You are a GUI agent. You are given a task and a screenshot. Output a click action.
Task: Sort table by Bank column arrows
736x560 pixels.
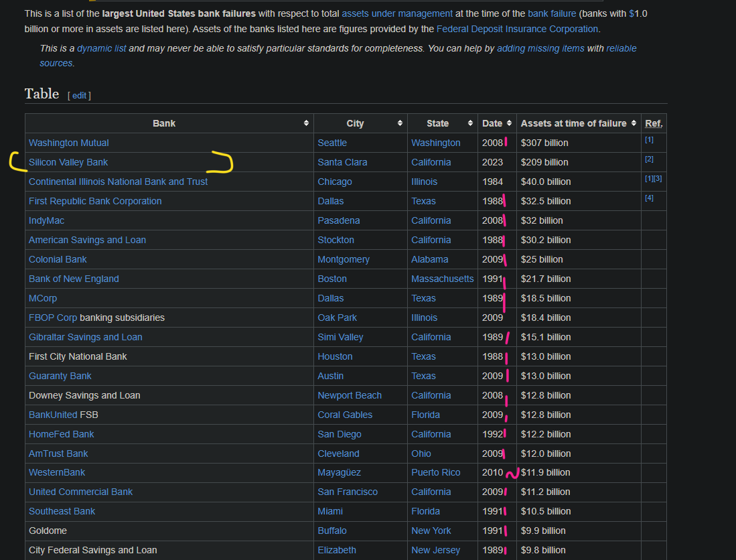(306, 123)
